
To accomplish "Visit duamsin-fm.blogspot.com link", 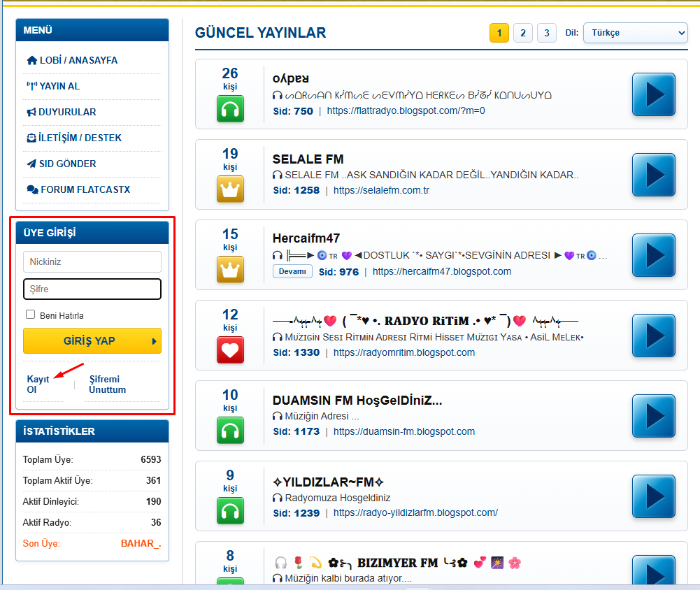I will click(404, 431).
